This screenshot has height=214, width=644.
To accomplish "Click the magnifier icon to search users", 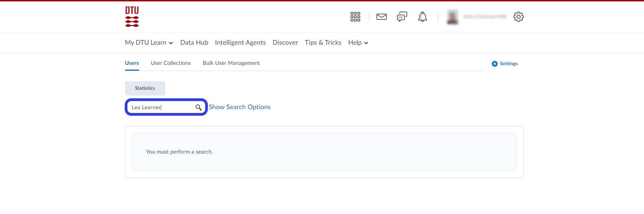I will (198, 108).
